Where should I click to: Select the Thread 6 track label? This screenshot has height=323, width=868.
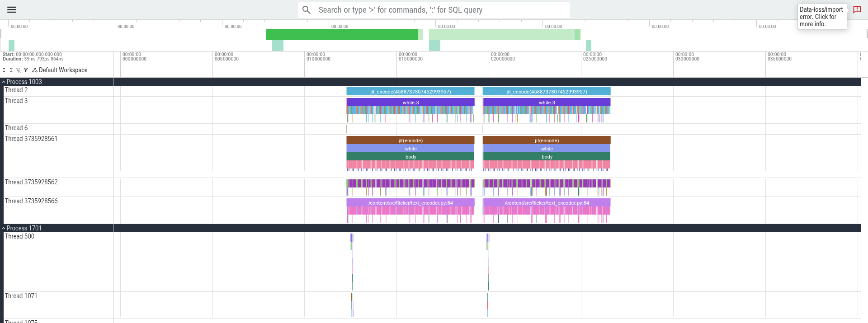coord(16,128)
